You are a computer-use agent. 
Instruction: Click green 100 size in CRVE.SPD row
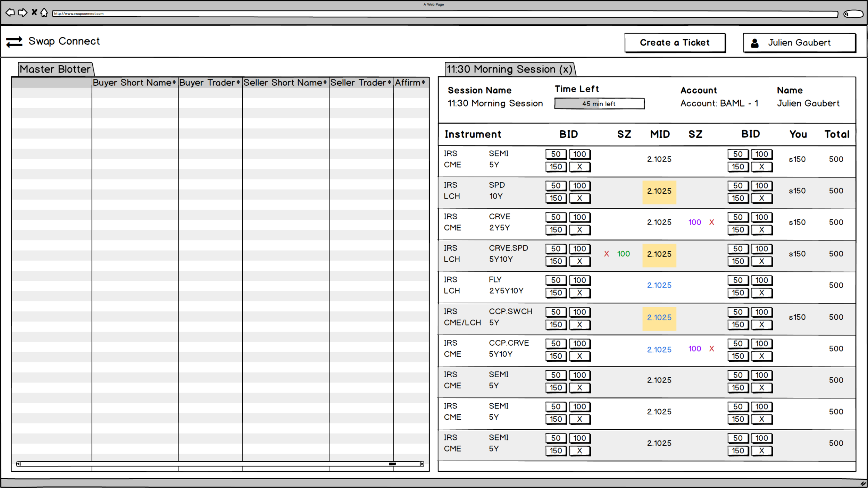[x=624, y=254]
